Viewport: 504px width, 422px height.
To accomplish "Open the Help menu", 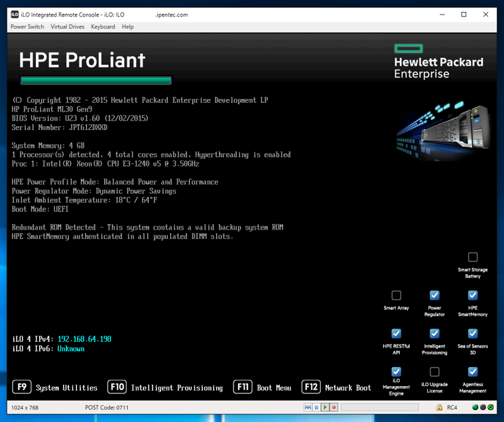I will pyautogui.click(x=127, y=27).
